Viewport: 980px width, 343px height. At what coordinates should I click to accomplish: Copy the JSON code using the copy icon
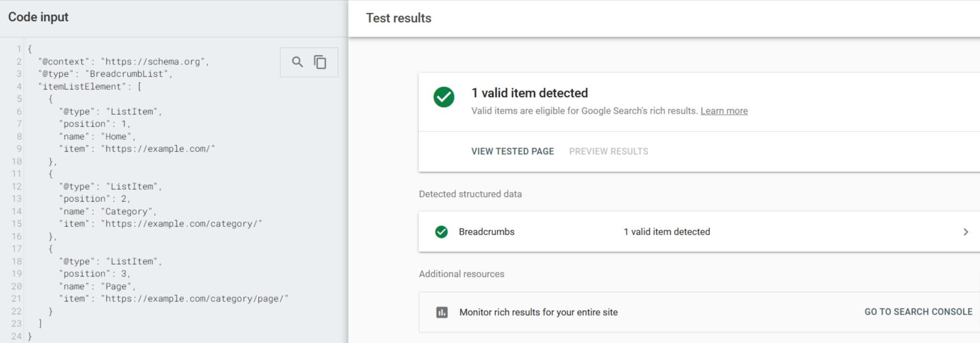coord(320,62)
